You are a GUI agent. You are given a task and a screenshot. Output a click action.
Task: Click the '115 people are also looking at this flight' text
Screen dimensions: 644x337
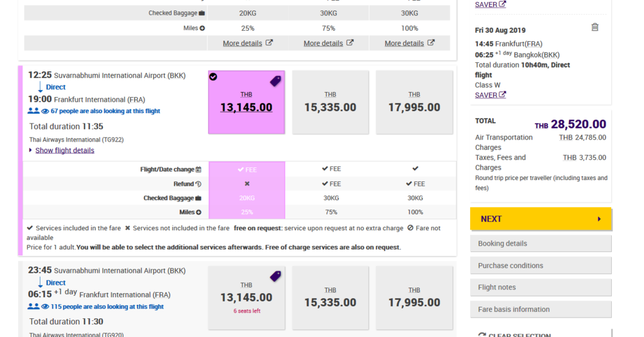[107, 307]
